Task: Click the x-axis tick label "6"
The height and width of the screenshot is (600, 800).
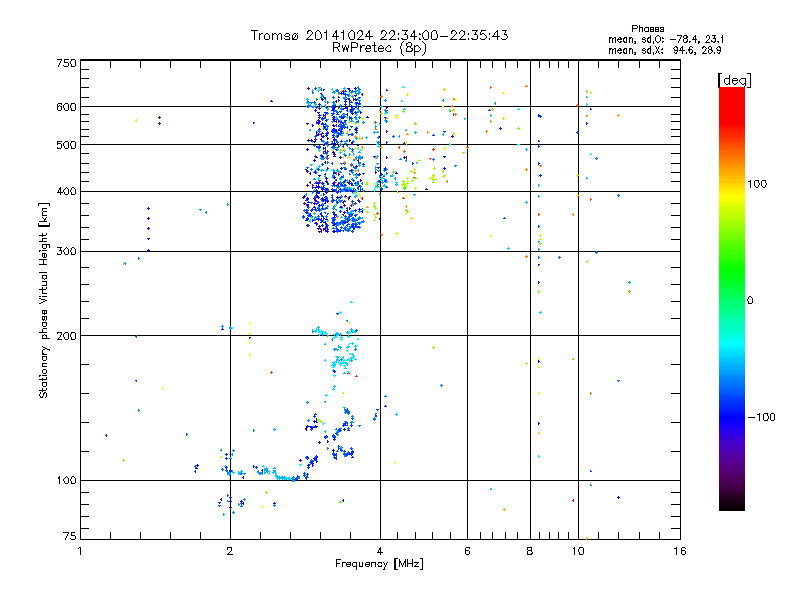Action: [x=467, y=551]
